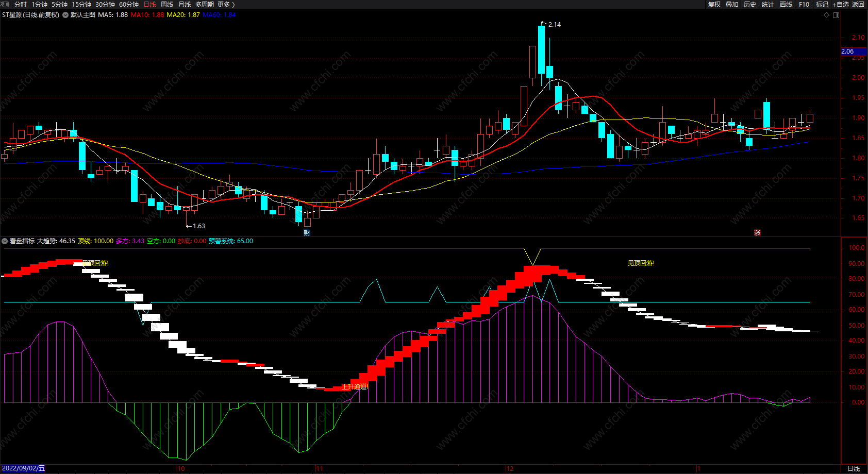Select the 60分钟 period tab
This screenshot has height=474, width=868.
click(129, 5)
